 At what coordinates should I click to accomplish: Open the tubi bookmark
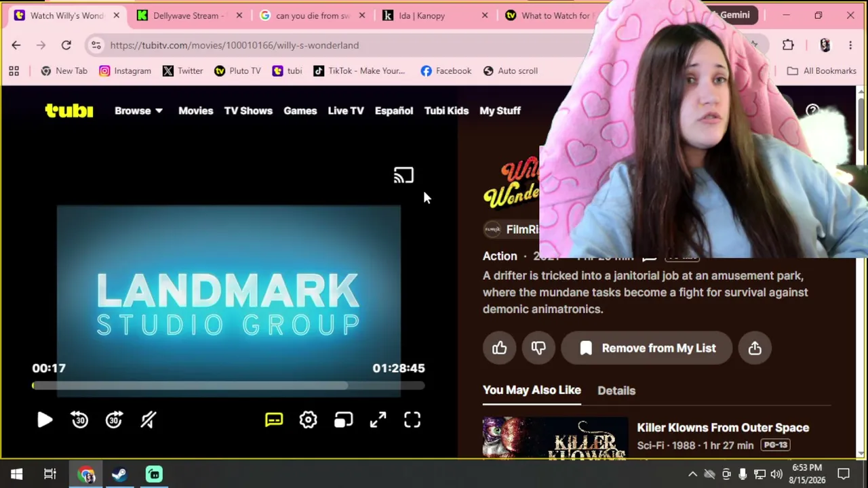tap(287, 70)
